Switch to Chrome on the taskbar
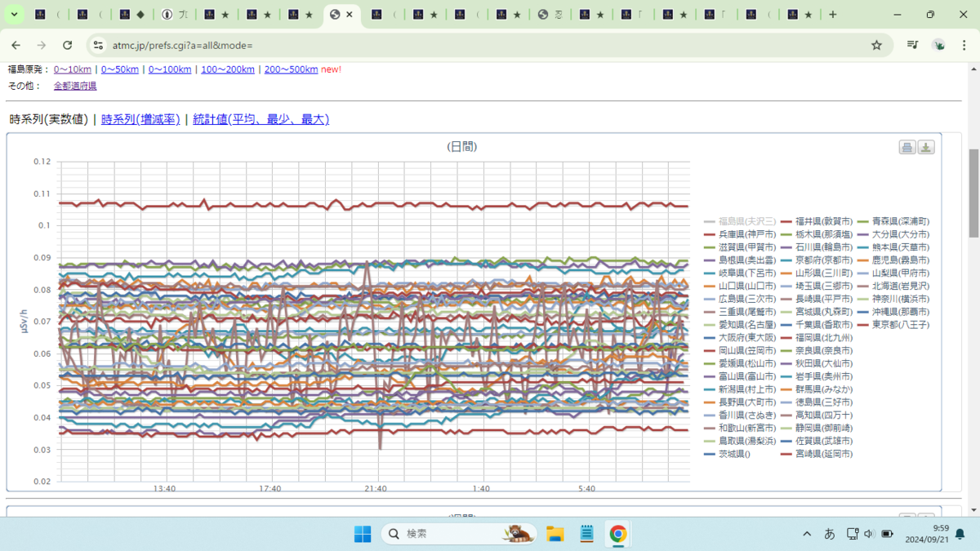Viewport: 980px width, 551px height. coord(618,534)
